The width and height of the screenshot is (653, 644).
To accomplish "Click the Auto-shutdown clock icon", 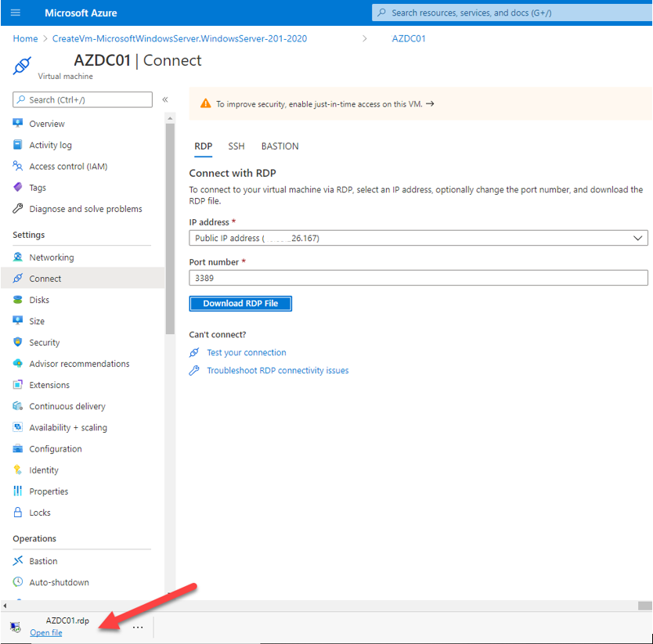I will coord(17,581).
